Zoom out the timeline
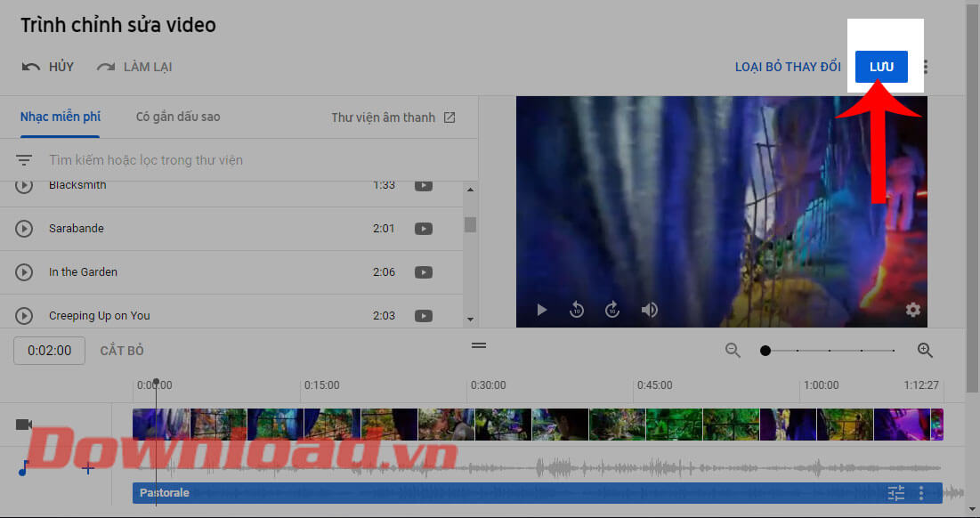This screenshot has width=980, height=518. (x=733, y=351)
